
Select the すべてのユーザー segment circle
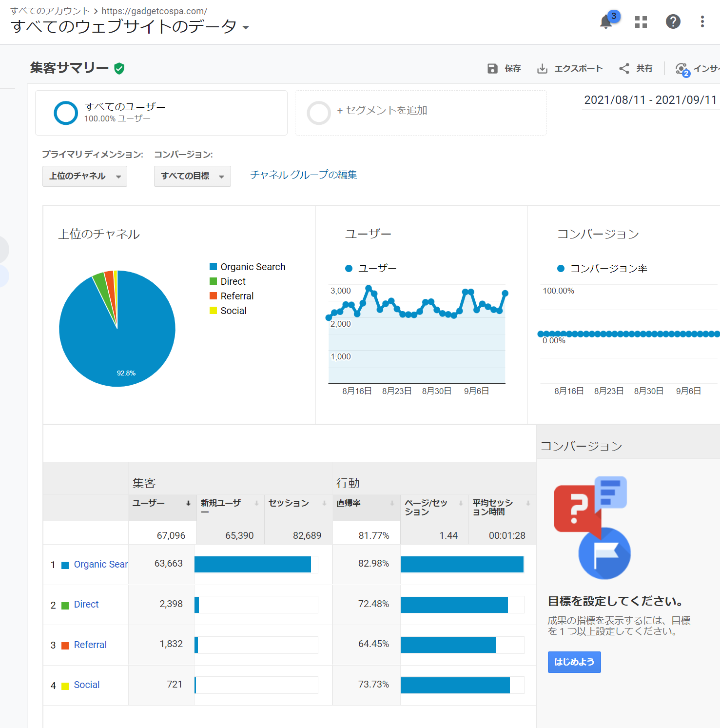(x=66, y=113)
